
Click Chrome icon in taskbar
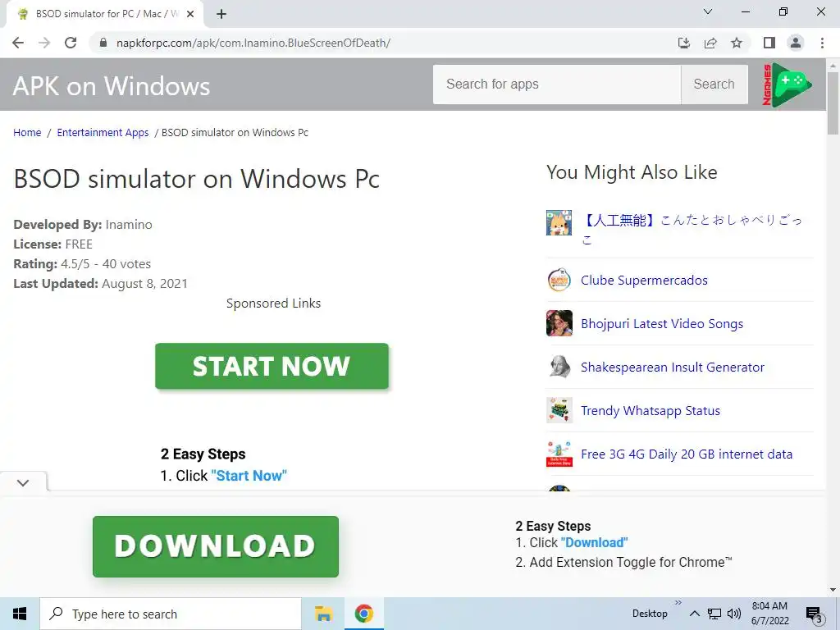coord(363,614)
